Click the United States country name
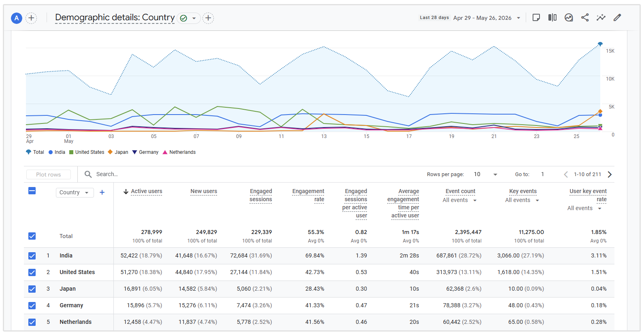The width and height of the screenshot is (644, 336). (77, 272)
